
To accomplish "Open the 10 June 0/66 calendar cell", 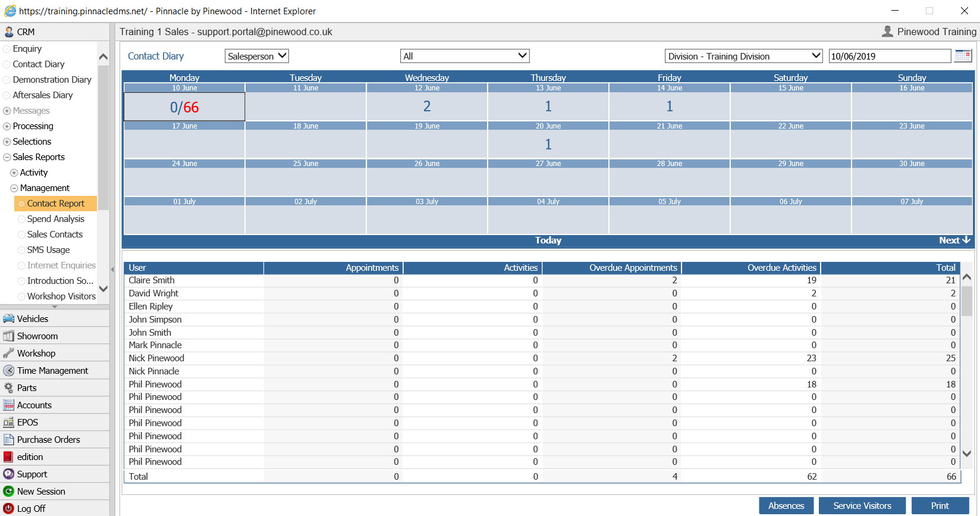I will (x=184, y=107).
